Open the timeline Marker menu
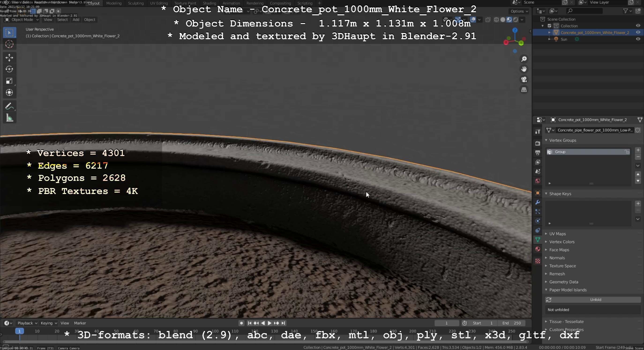 pos(80,323)
